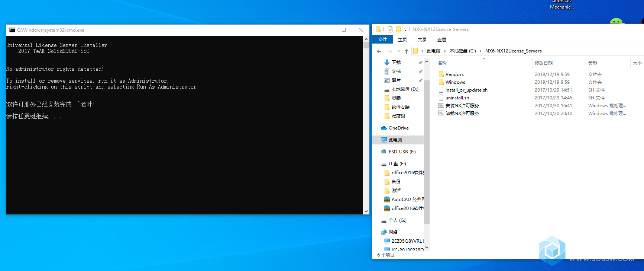The width and height of the screenshot is (644, 271).
Task: Open 个人 (G:) drive in navigation pane
Action: pyautogui.click(x=397, y=220)
